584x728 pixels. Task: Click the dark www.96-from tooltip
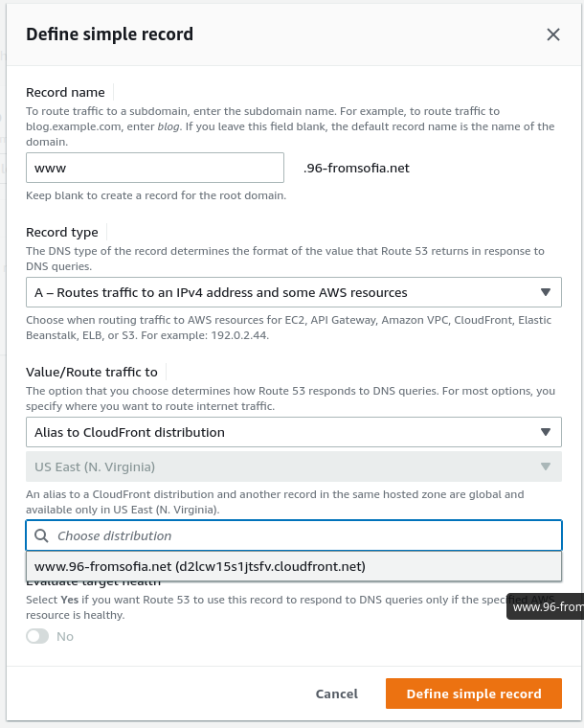[x=547, y=606]
